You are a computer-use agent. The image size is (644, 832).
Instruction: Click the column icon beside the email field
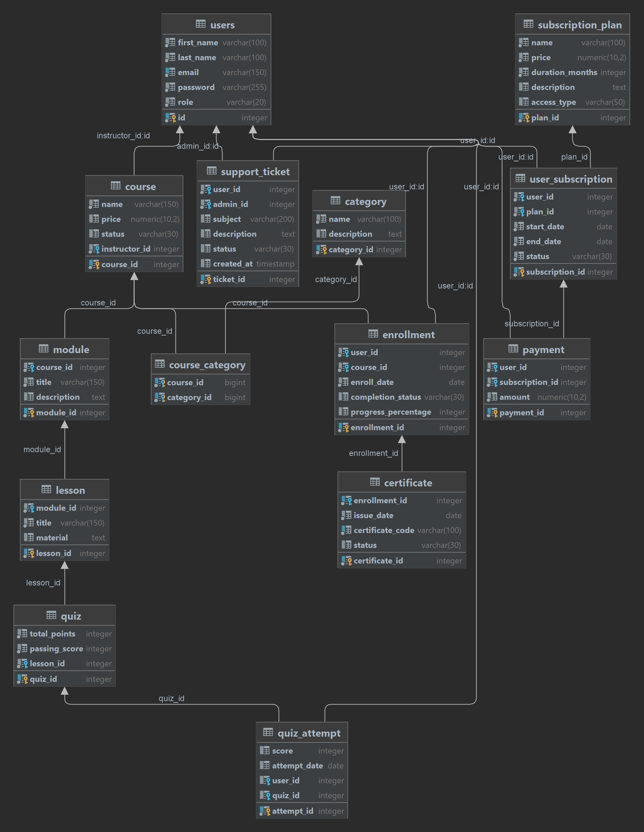[170, 72]
